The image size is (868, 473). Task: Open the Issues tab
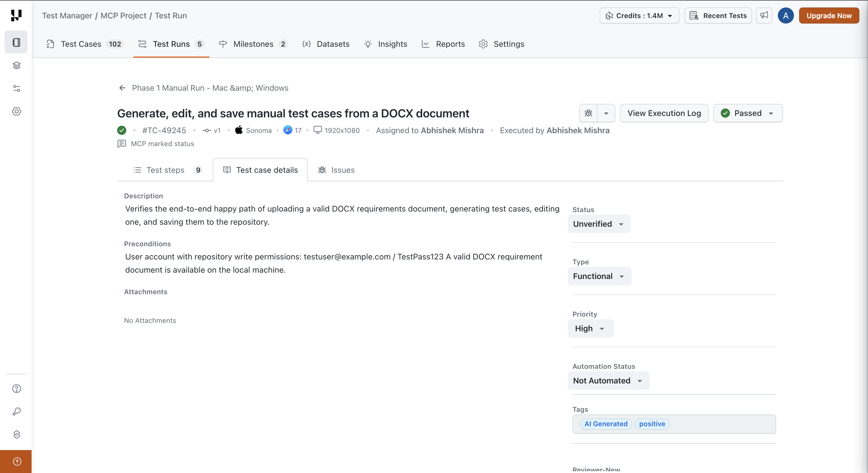(x=336, y=170)
